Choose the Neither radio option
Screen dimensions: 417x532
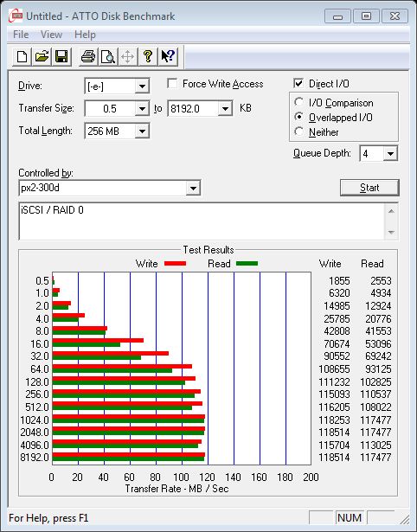[299, 131]
